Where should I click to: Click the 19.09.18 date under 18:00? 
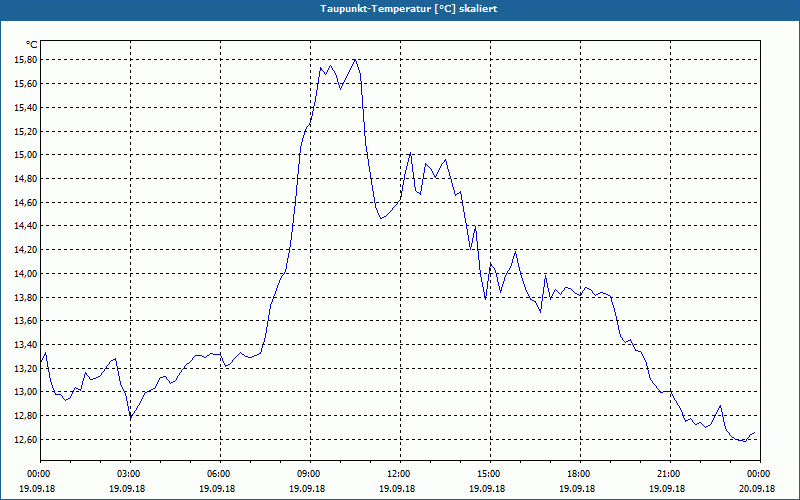coord(577,488)
